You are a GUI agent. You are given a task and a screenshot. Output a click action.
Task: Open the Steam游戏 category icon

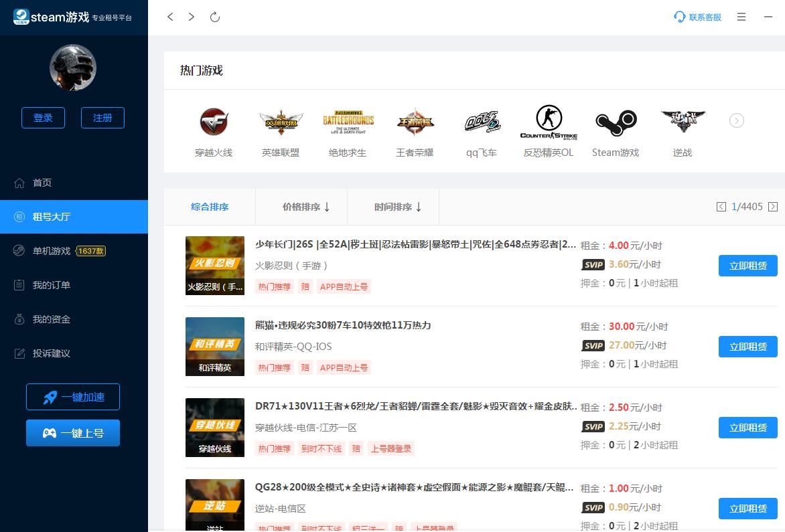(x=616, y=122)
